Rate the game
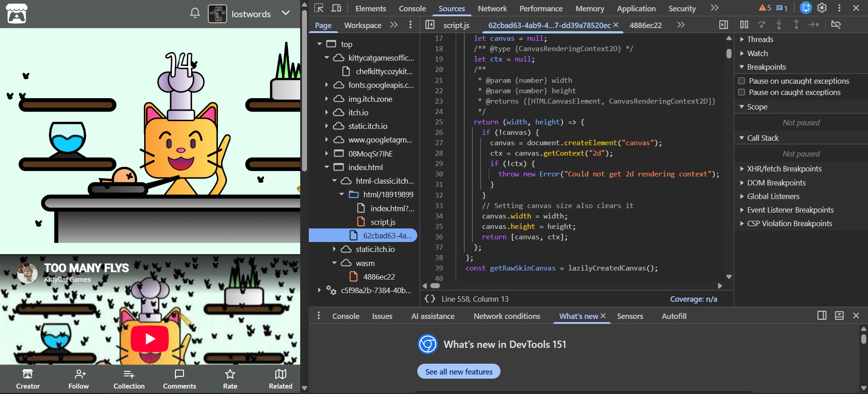 230,379
